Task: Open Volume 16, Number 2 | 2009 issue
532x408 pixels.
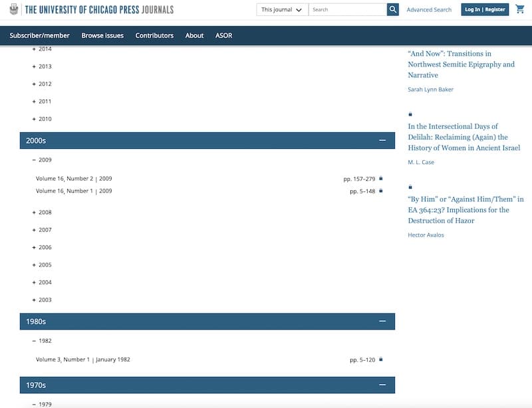Action: click(74, 179)
